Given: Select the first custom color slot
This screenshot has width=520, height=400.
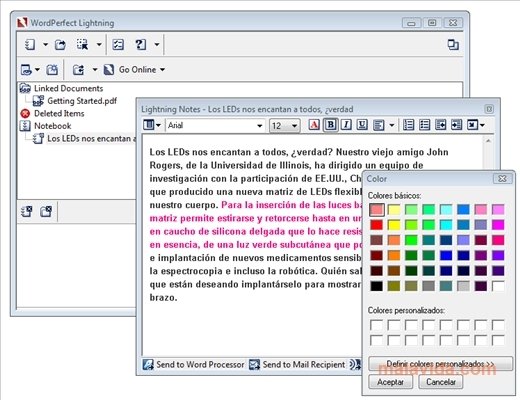Looking at the screenshot, I should 377,325.
